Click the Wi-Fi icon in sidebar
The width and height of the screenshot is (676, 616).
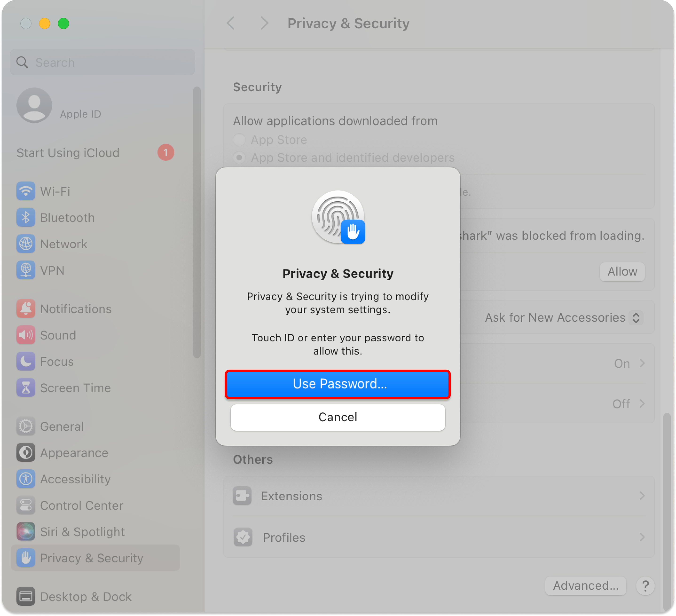point(26,191)
